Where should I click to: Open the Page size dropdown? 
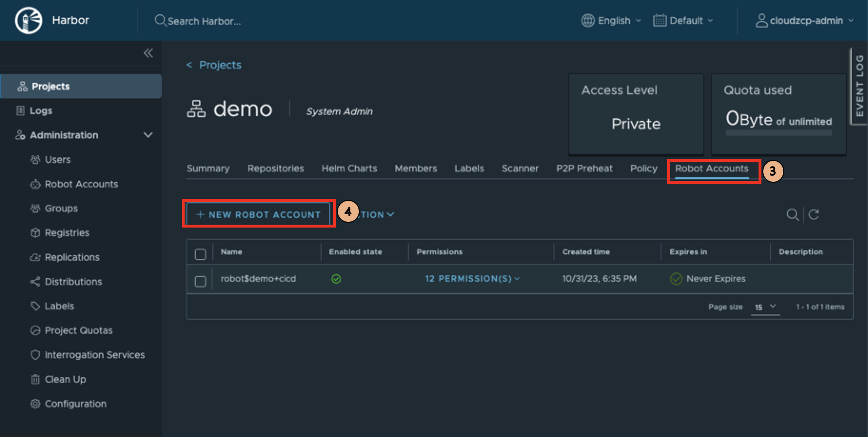(765, 307)
